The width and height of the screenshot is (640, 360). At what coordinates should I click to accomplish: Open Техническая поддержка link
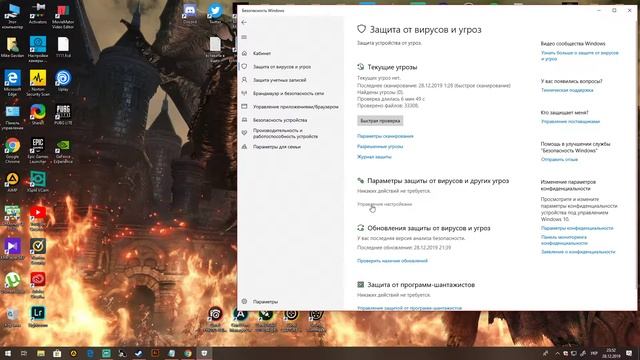pyautogui.click(x=567, y=90)
